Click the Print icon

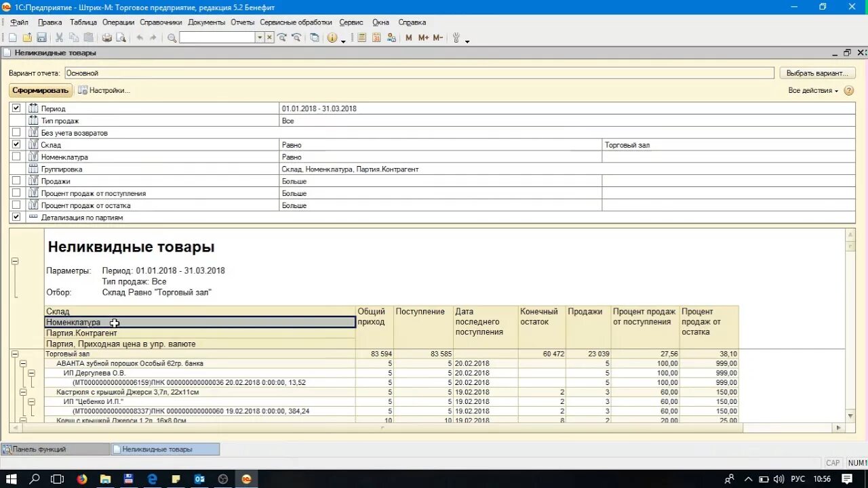pyautogui.click(x=106, y=38)
